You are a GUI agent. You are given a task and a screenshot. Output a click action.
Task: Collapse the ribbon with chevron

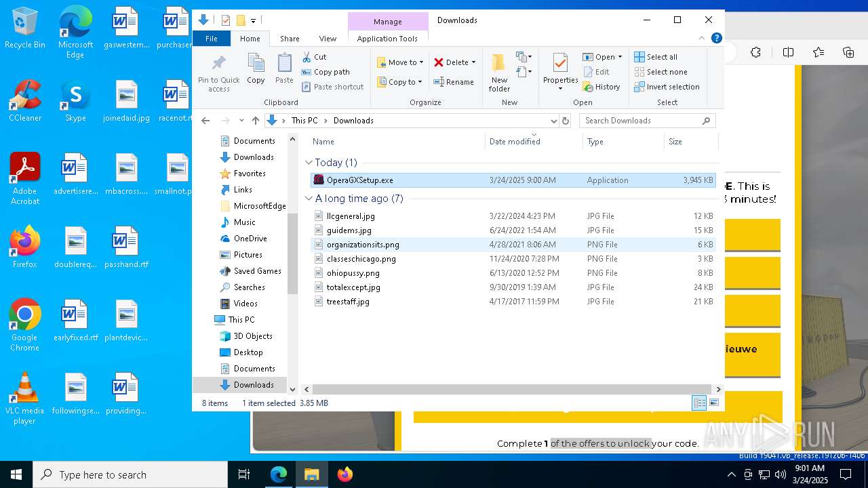coord(703,39)
